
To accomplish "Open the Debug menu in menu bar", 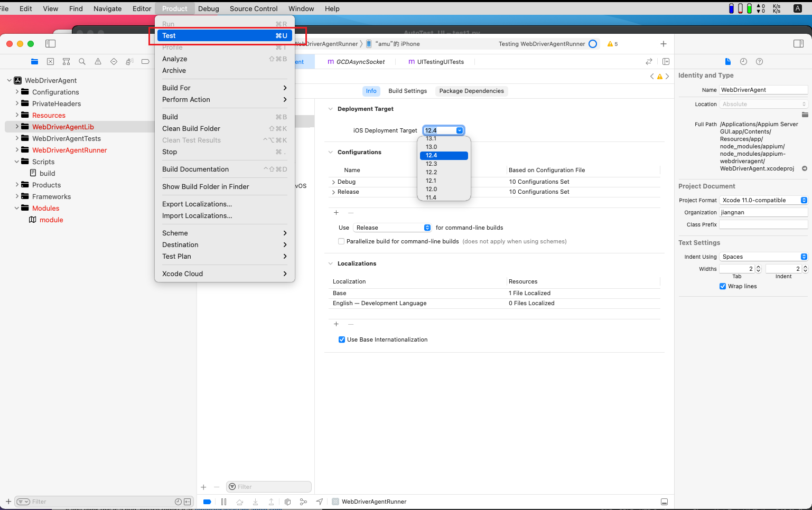I will pos(209,8).
